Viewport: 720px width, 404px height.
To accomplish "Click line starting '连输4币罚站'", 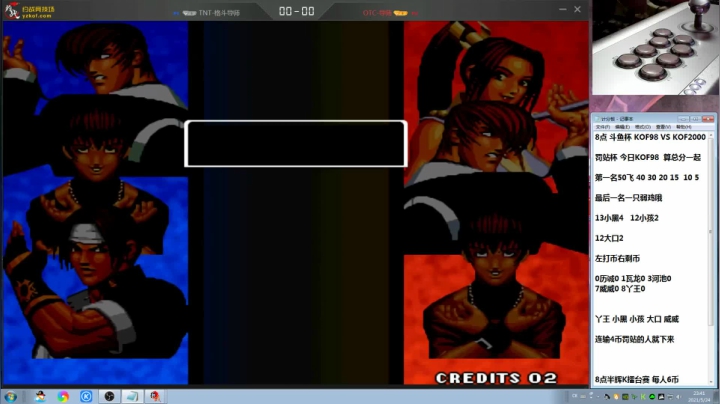I will pos(634,339).
